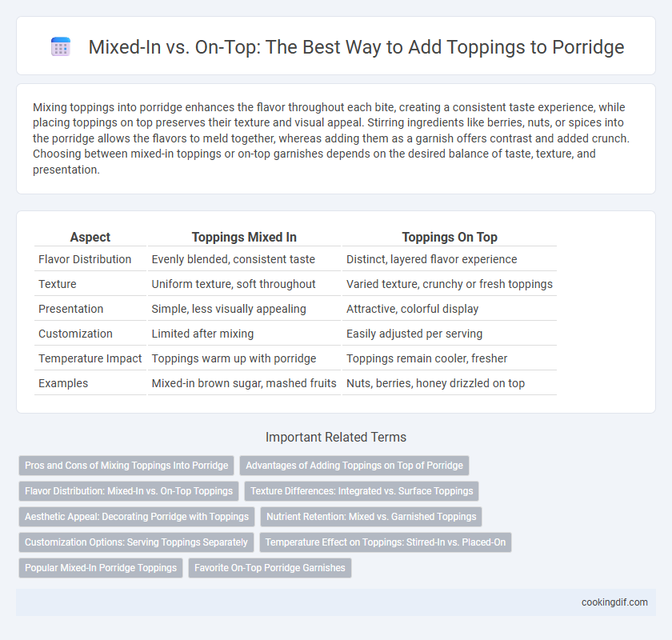672x640 pixels.
Task: Select 'Nutrient Retention: Mixed vs. Garnished Toppings' tag
Action: pos(371,517)
